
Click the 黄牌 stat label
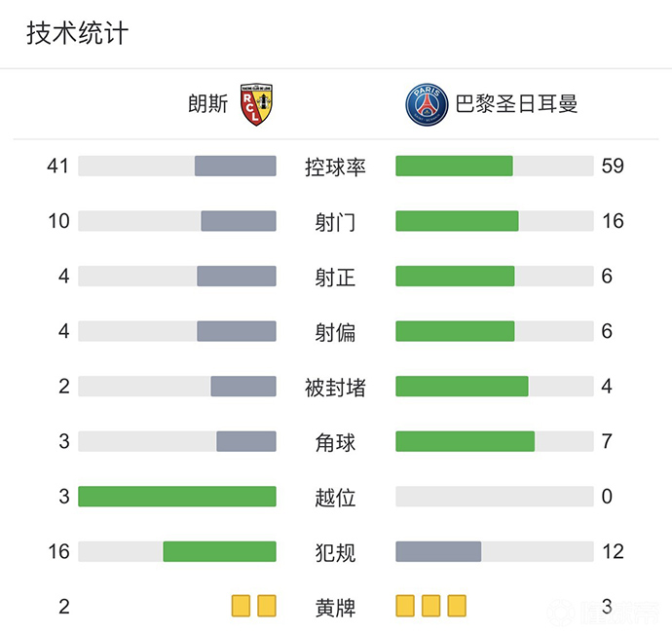click(x=335, y=609)
